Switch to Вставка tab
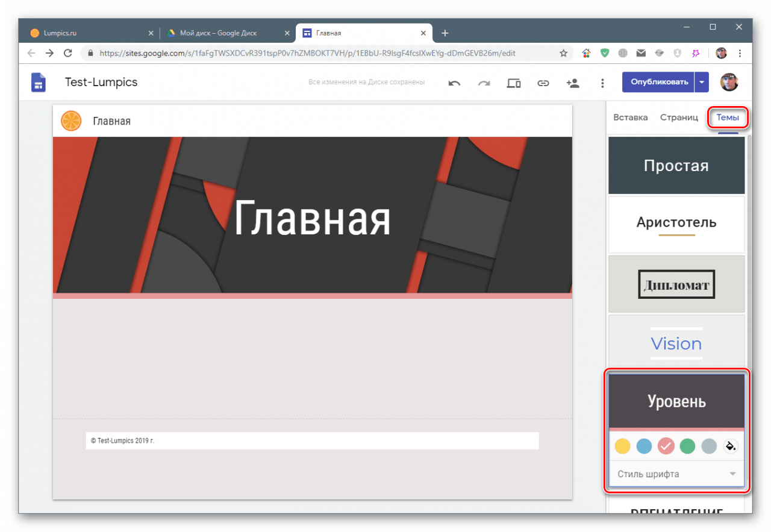 (630, 117)
